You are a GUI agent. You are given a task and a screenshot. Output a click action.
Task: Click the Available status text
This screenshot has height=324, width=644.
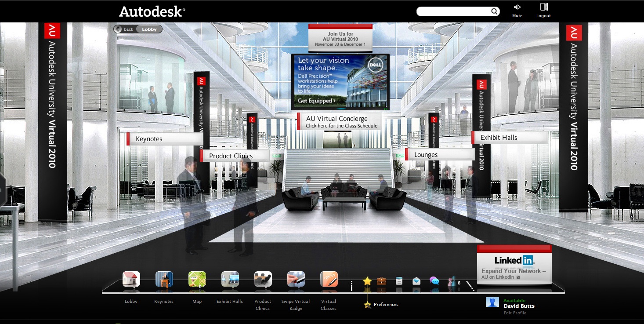coord(514,301)
